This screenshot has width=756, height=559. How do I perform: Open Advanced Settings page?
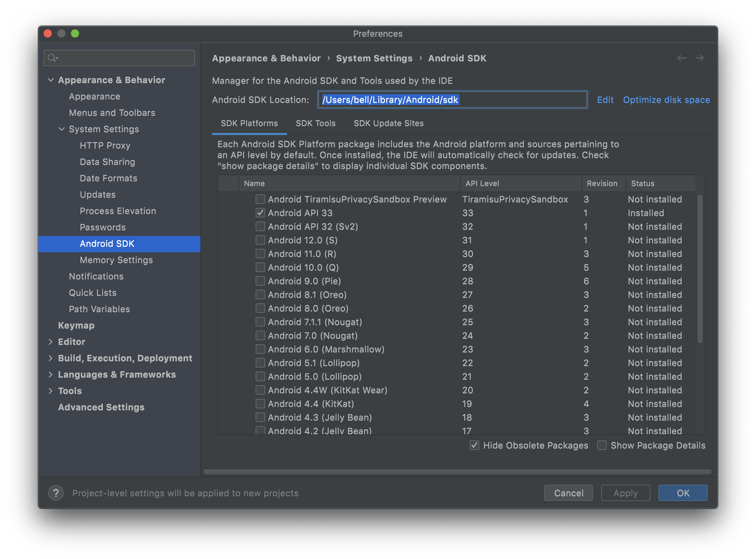coord(101,407)
